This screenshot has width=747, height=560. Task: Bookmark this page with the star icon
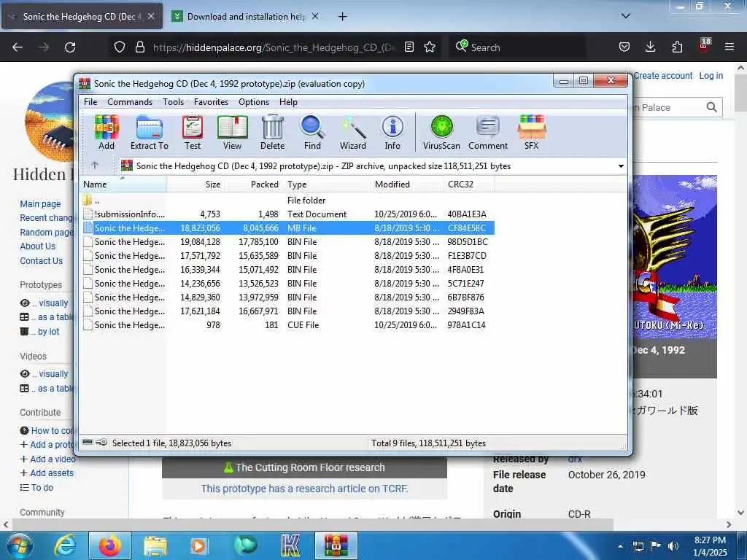coord(430,47)
